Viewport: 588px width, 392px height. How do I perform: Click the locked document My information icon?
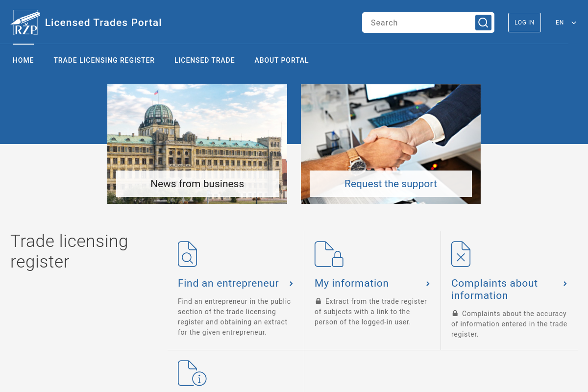[328, 254]
